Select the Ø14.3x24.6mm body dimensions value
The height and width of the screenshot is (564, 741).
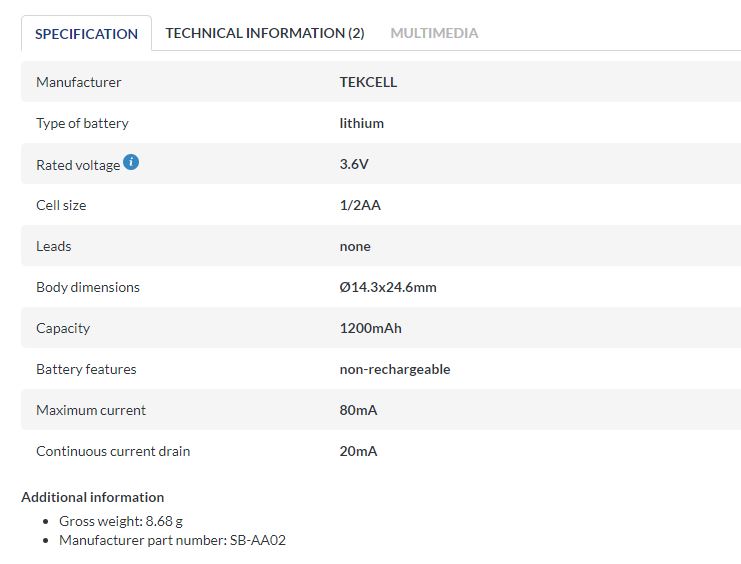pos(388,287)
